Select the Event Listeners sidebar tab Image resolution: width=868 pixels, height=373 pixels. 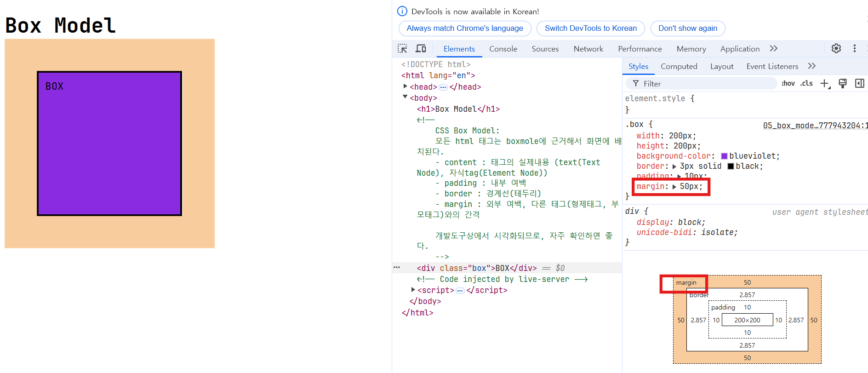[772, 66]
